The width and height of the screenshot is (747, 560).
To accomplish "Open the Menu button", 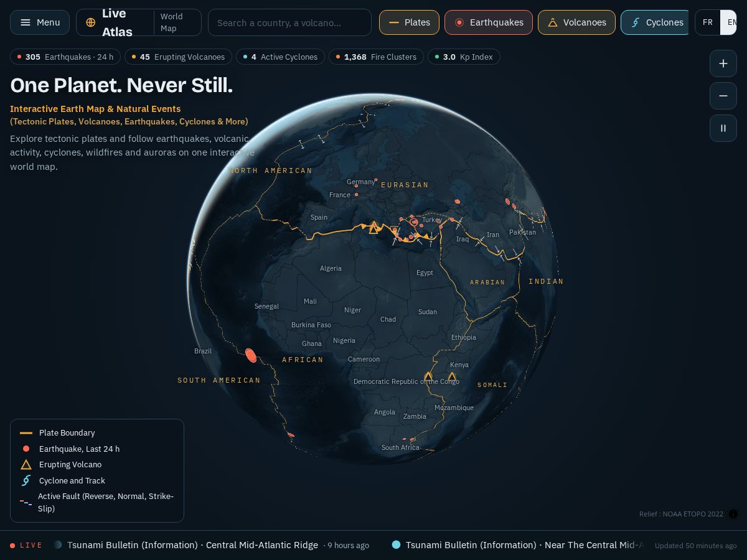I will click(x=40, y=22).
